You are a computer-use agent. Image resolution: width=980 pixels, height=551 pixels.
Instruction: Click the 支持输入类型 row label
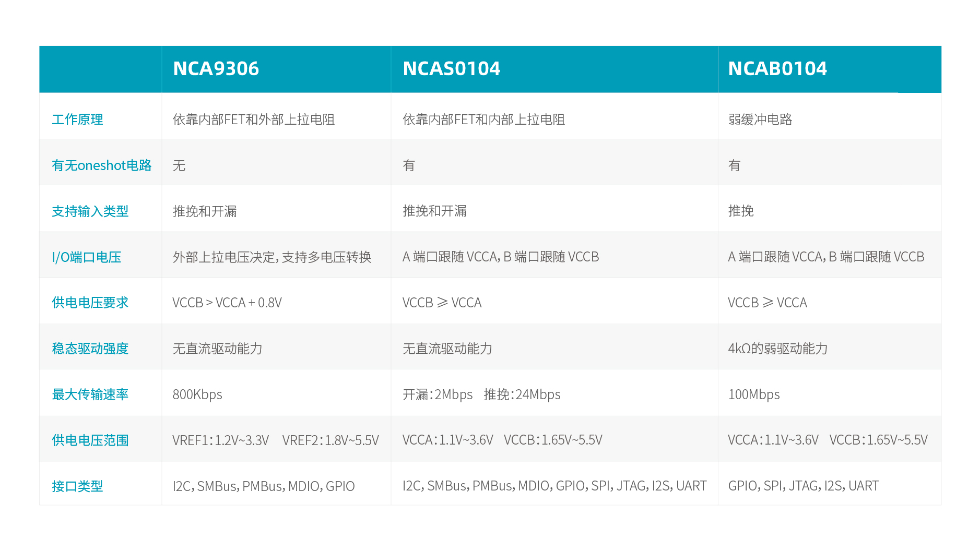[91, 211]
